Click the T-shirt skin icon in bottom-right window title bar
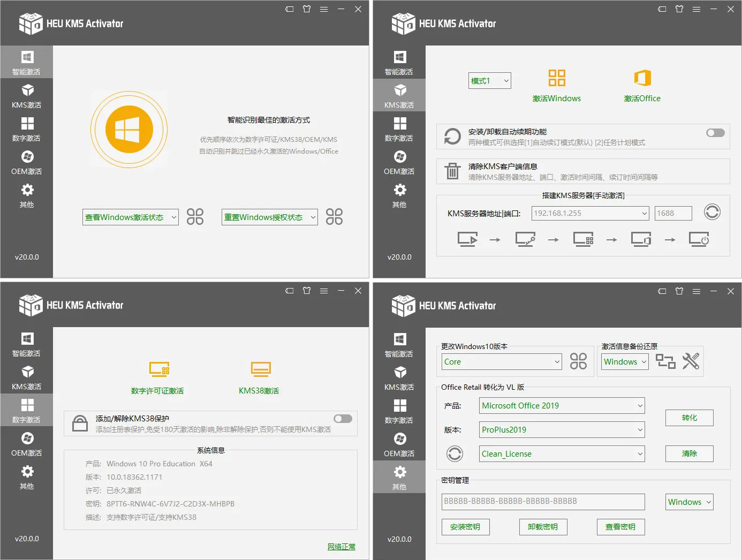742x560 pixels. pyautogui.click(x=679, y=291)
